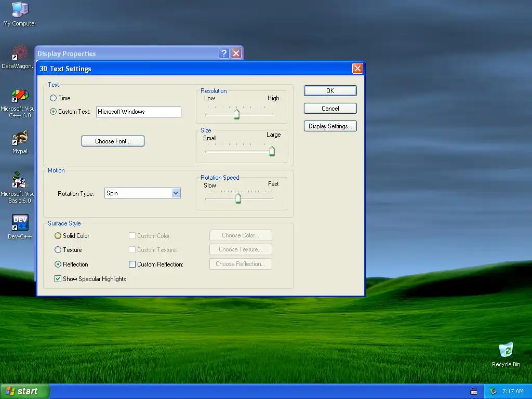The width and height of the screenshot is (532, 399).
Task: Click the Custom Text input field
Action: click(x=138, y=112)
